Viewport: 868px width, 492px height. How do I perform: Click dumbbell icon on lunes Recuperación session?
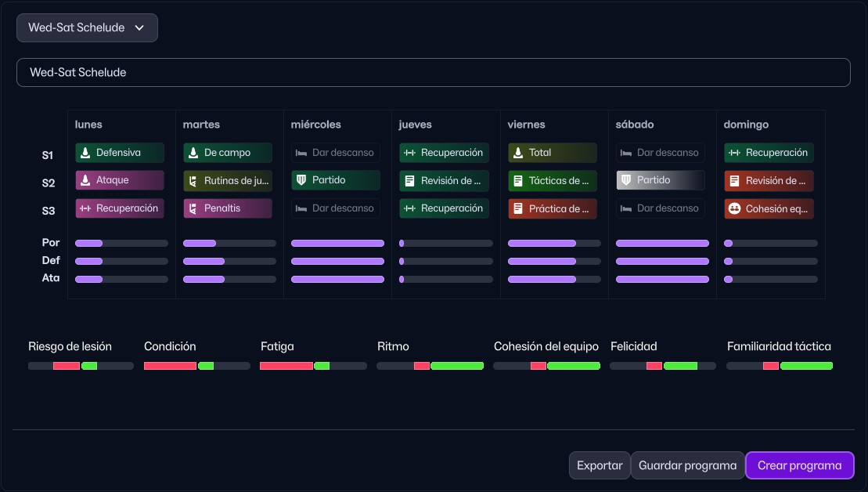coord(85,208)
